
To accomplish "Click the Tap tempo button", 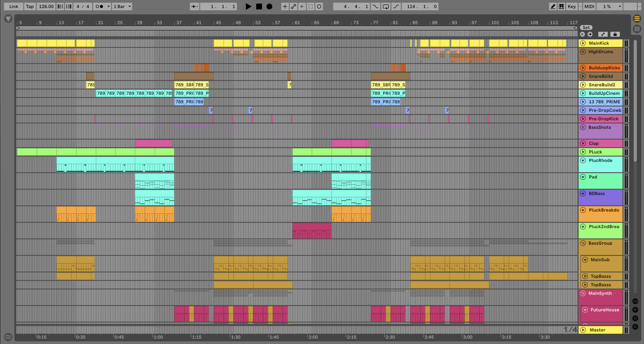I will (x=30, y=6).
